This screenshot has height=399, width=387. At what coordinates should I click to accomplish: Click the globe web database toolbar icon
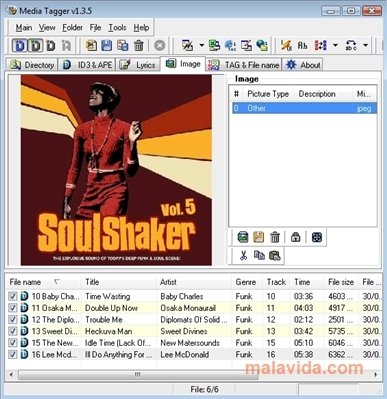[262, 45]
